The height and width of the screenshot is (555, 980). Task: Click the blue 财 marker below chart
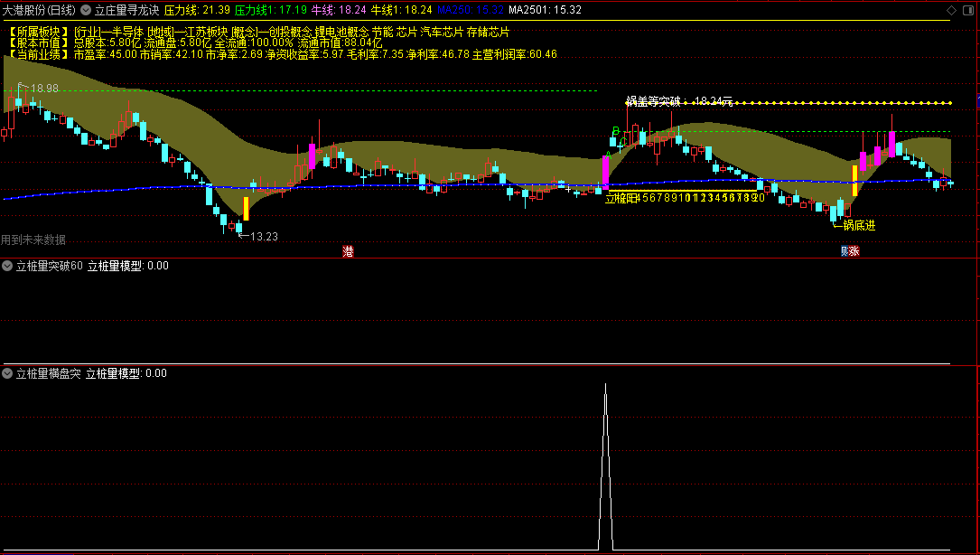845,251
